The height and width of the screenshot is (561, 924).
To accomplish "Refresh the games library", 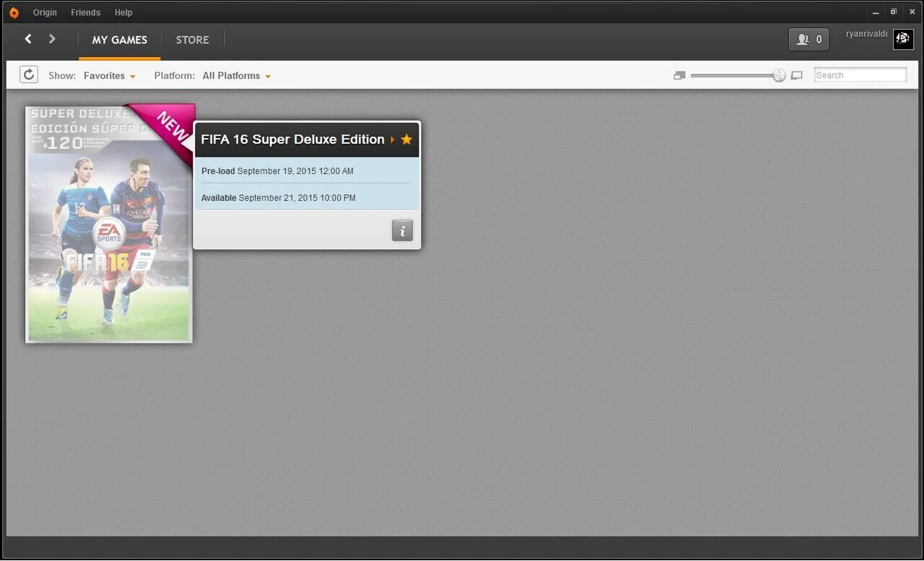I will pyautogui.click(x=29, y=74).
